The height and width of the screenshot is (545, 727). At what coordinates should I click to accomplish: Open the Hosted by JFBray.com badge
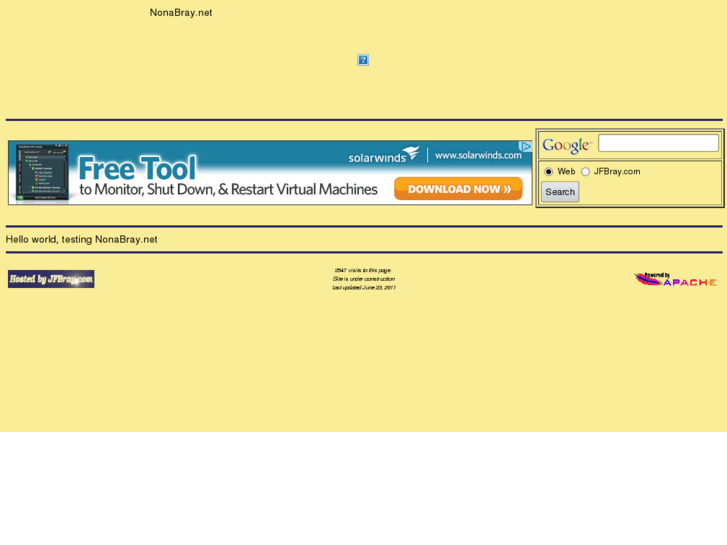tap(51, 279)
